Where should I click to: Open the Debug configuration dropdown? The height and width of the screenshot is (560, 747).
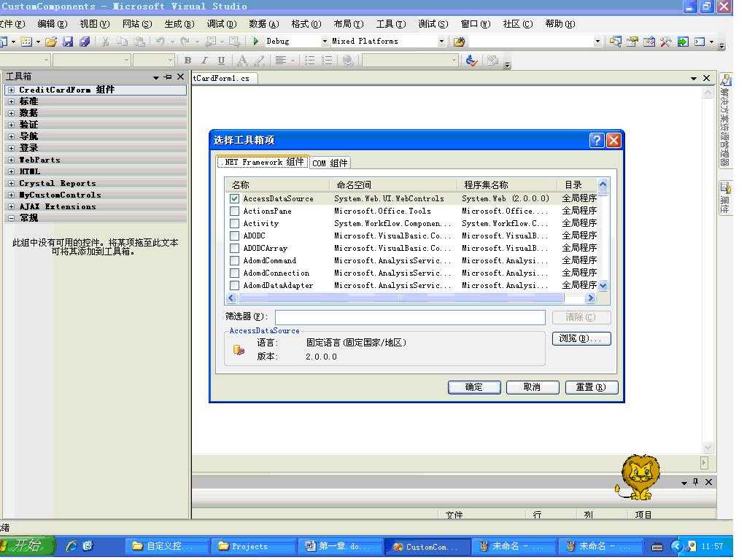[x=325, y=42]
